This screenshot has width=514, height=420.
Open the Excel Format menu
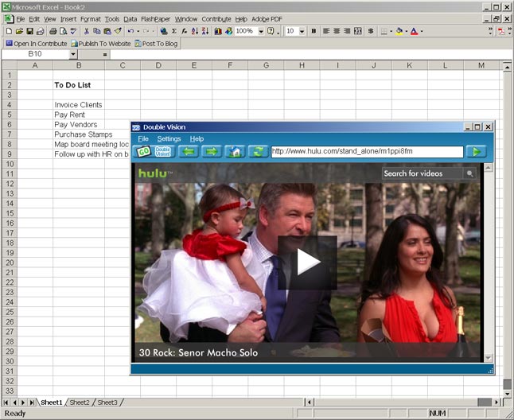pyautogui.click(x=91, y=19)
